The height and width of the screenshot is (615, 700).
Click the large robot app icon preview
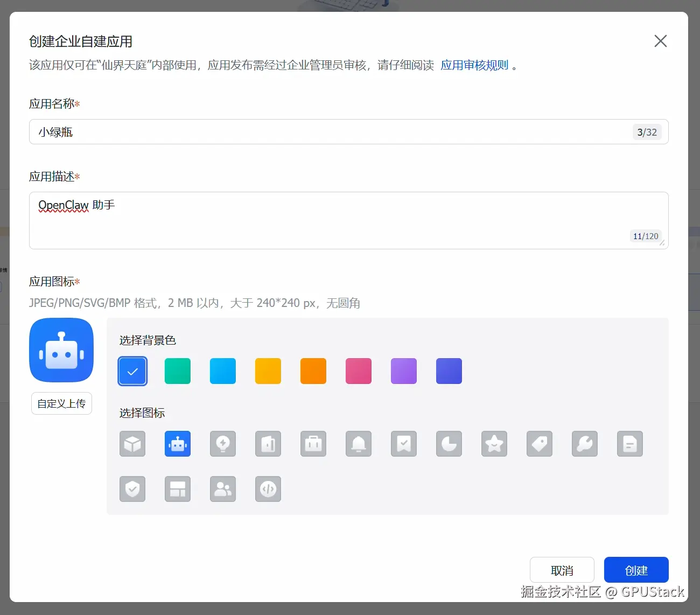61,350
